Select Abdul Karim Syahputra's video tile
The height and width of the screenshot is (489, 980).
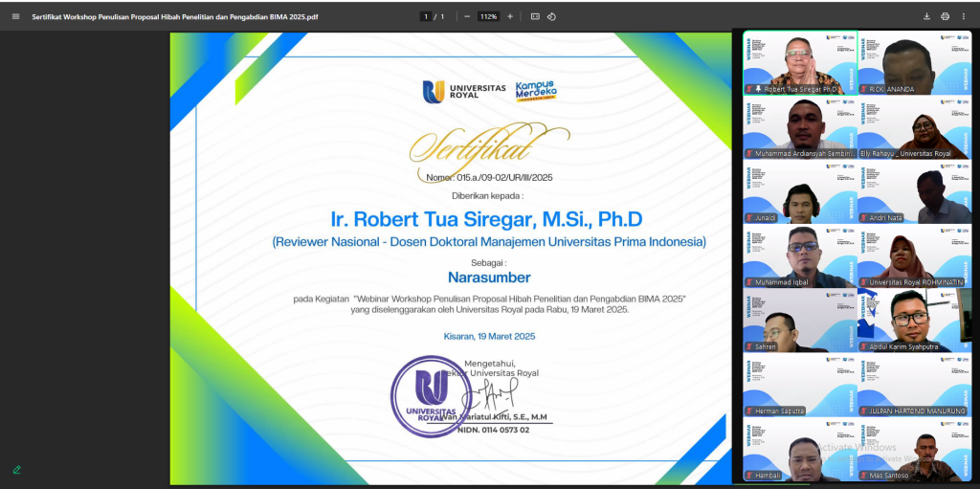(914, 320)
